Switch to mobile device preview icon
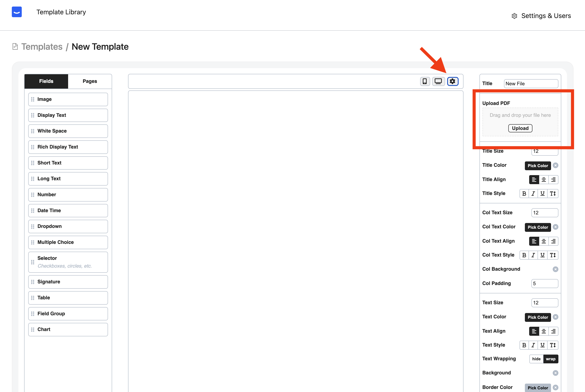Viewport: 585px width, 392px height. pyautogui.click(x=425, y=81)
